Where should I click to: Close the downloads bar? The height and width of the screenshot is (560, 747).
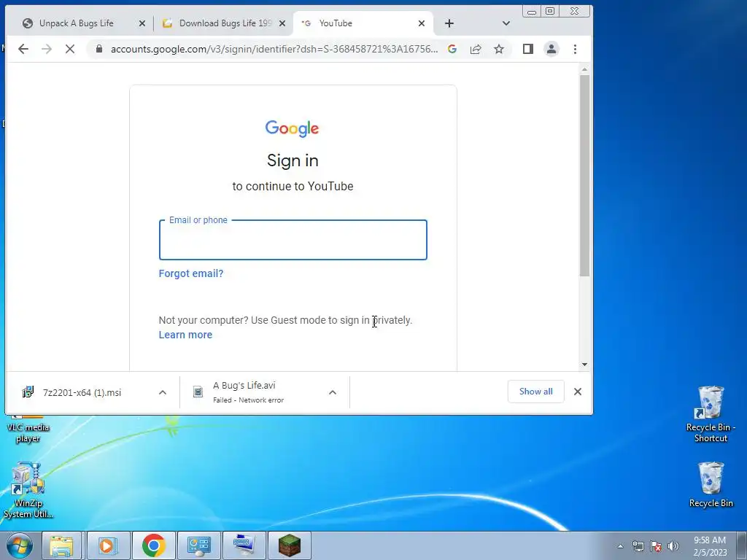click(x=578, y=392)
